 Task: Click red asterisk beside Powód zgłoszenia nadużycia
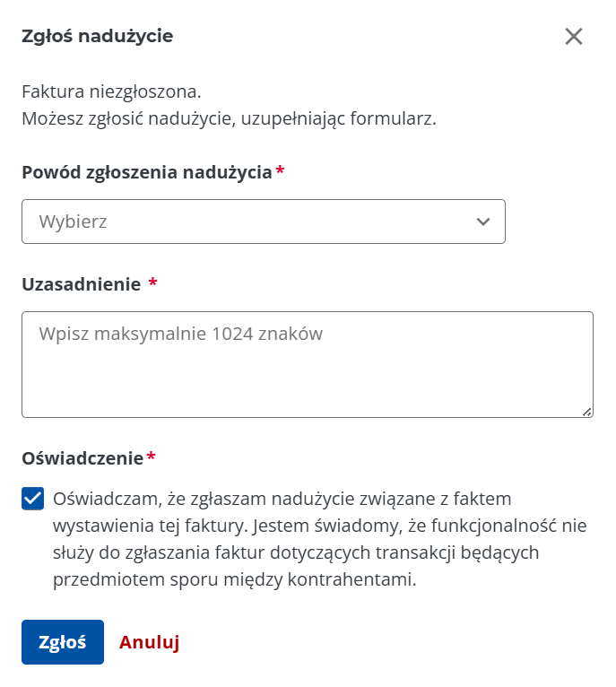click(281, 171)
